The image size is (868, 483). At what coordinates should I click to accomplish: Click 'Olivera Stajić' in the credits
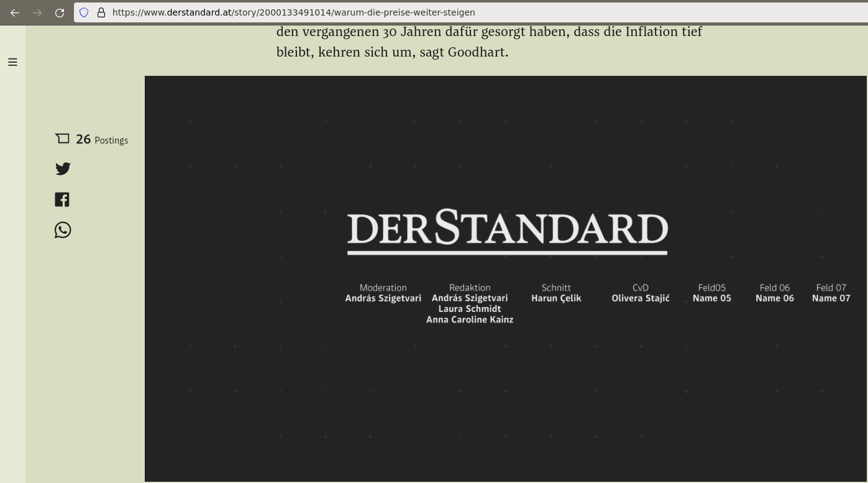click(x=641, y=298)
